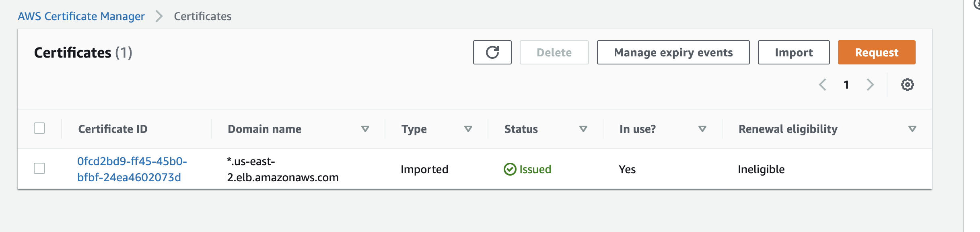Sort by Domain name arrow

click(x=365, y=129)
